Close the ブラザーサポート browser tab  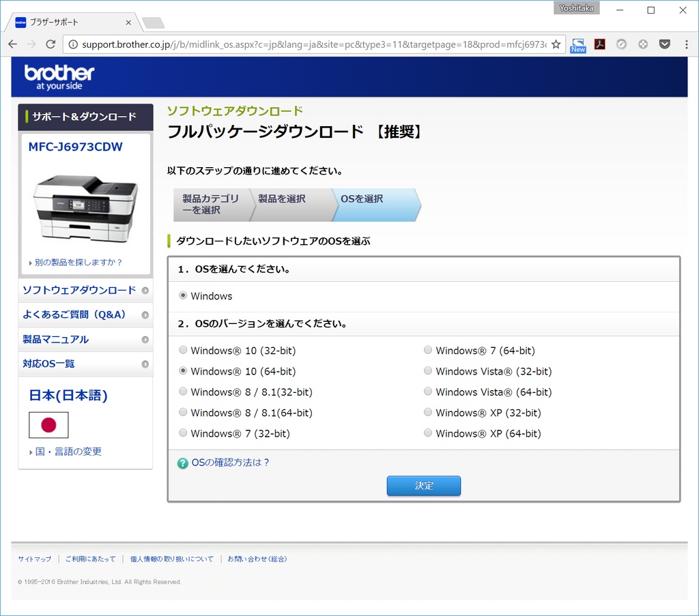pos(128,23)
